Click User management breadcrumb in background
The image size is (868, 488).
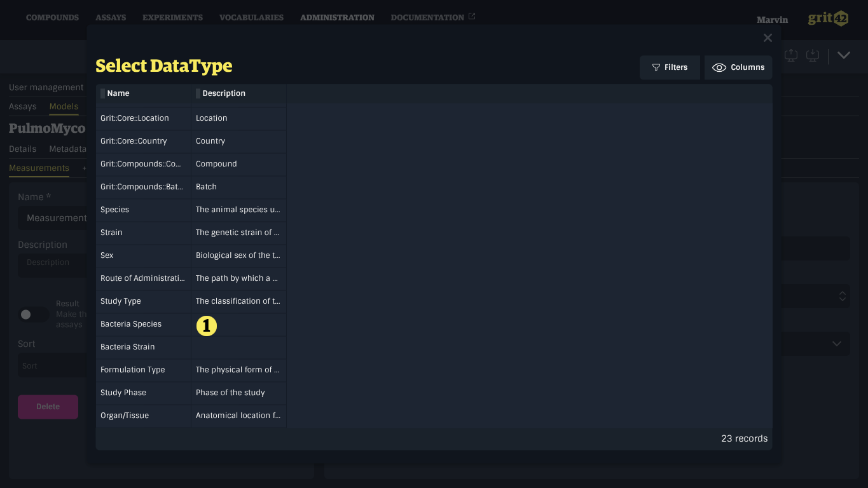46,88
